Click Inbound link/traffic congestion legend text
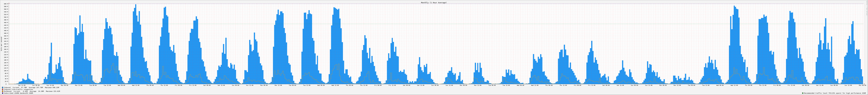The height and width of the screenshot is (95, 868). coord(19,89)
